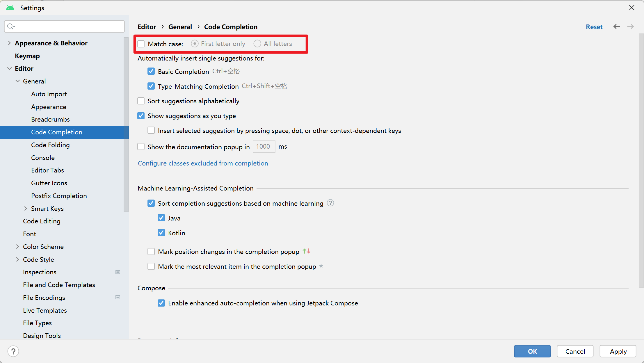
Task: Click the documentation popup delay input field
Action: click(x=264, y=146)
